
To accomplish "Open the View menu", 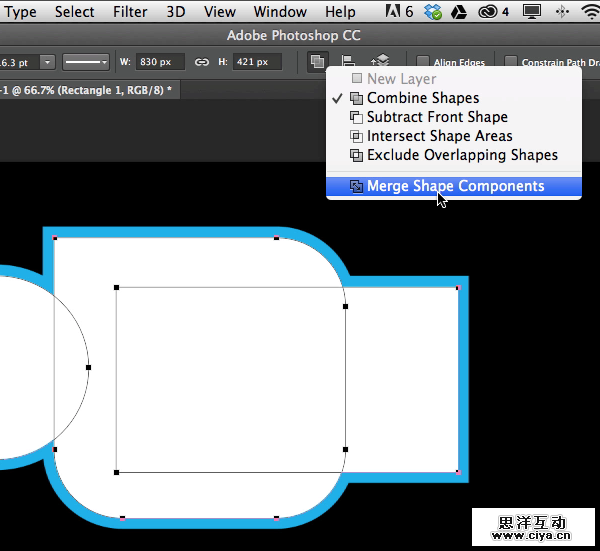I will coord(220,11).
